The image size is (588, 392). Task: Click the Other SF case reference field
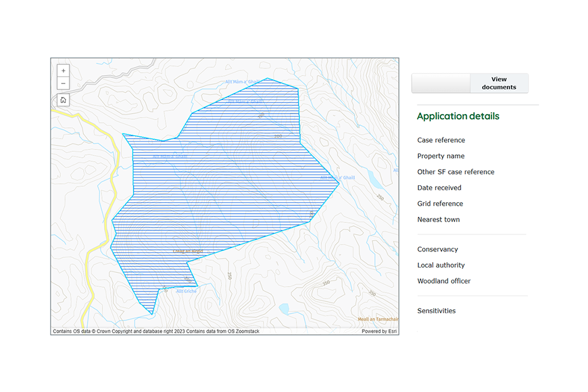click(x=456, y=172)
